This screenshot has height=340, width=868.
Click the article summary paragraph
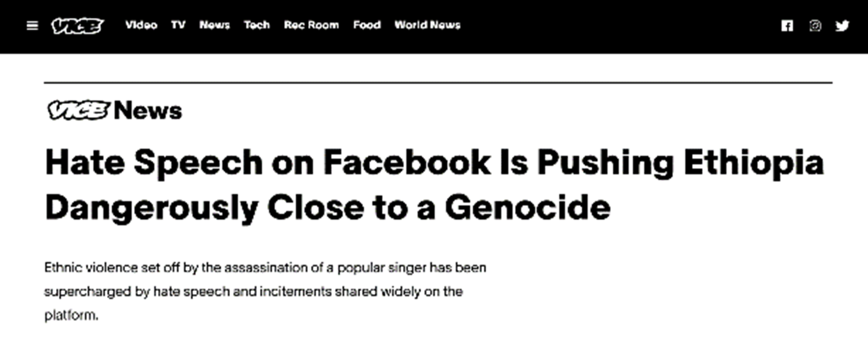[x=265, y=291]
